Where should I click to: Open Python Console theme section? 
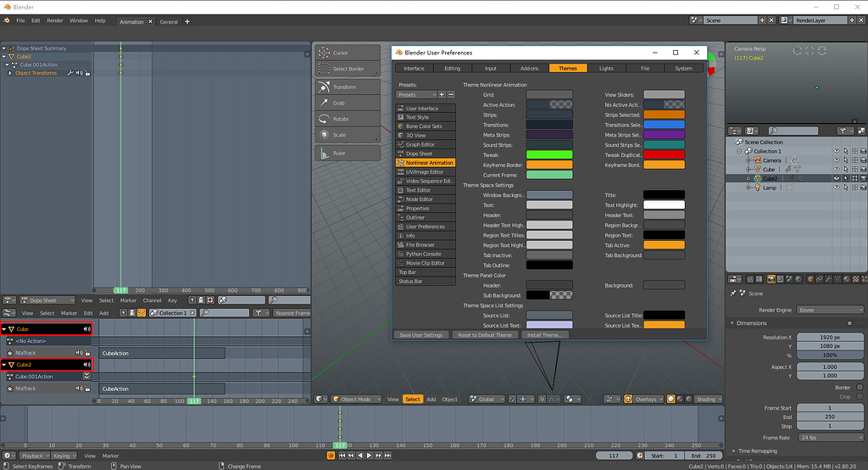point(426,254)
